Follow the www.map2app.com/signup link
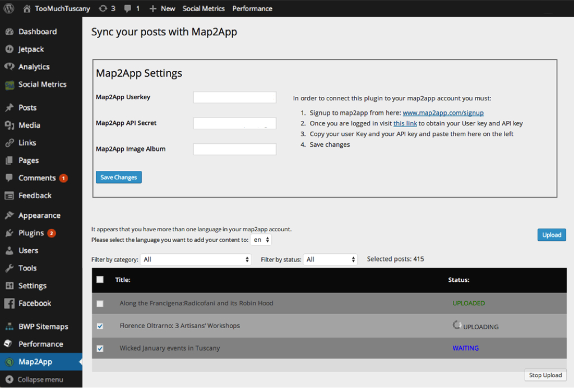Image resolution: width=574 pixels, height=392 pixels. (x=443, y=113)
